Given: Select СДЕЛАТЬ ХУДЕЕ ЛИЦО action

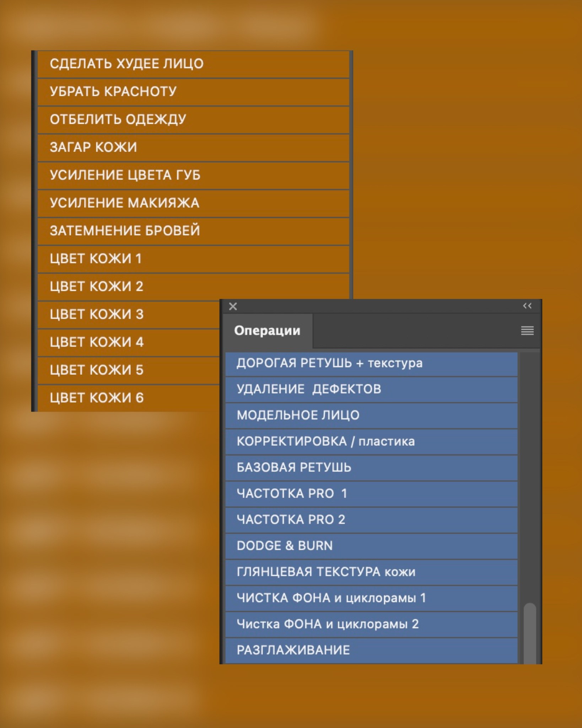Looking at the screenshot, I should coord(193,64).
